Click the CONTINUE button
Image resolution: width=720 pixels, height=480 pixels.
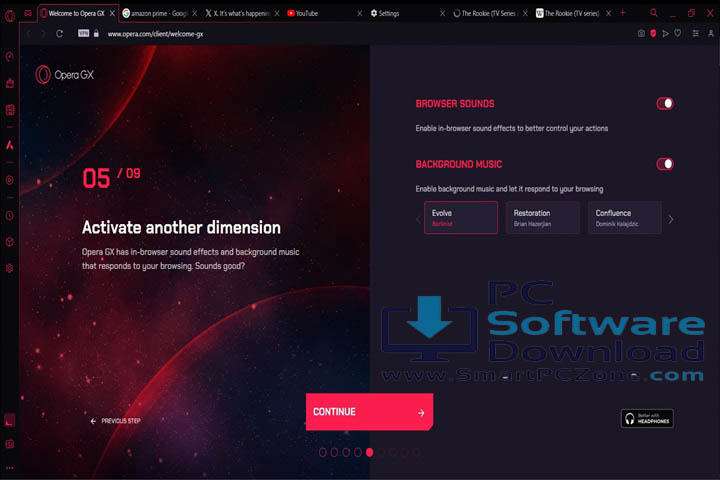click(369, 412)
